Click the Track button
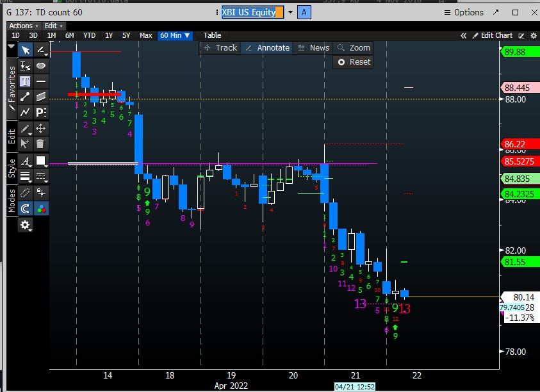Viewport: 540px width, 392px height. [x=220, y=48]
